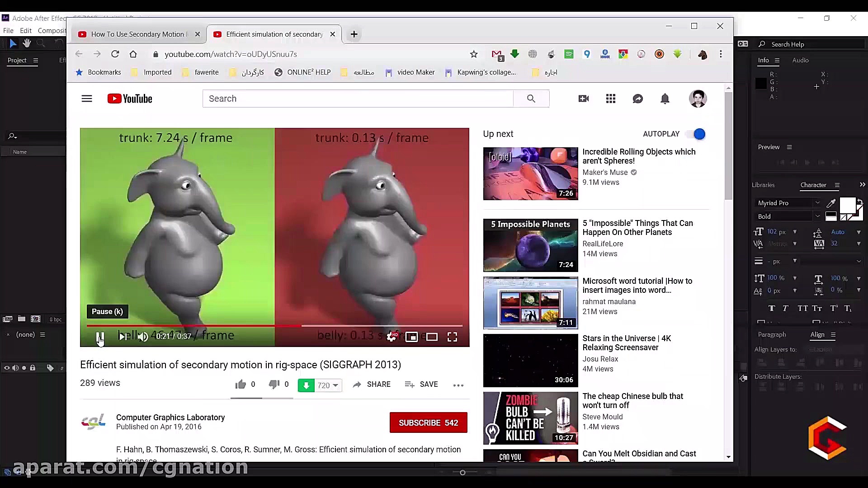Toggle the Autoplay switch off

pyautogui.click(x=695, y=134)
